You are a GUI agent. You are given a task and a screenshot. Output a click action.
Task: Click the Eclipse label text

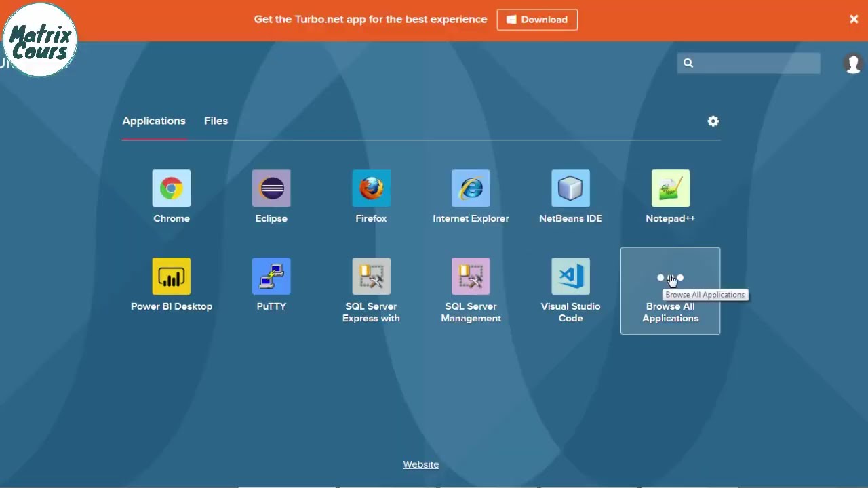tap(271, 218)
